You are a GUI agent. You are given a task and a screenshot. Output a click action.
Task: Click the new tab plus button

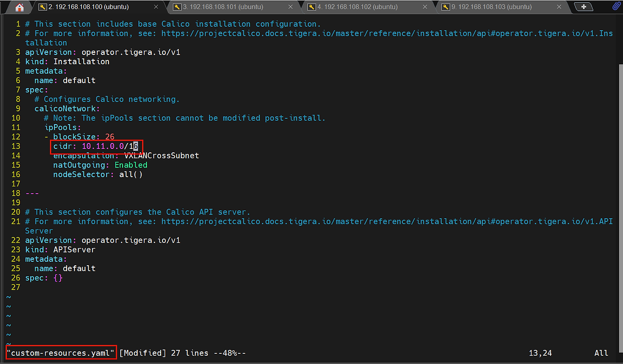click(584, 7)
